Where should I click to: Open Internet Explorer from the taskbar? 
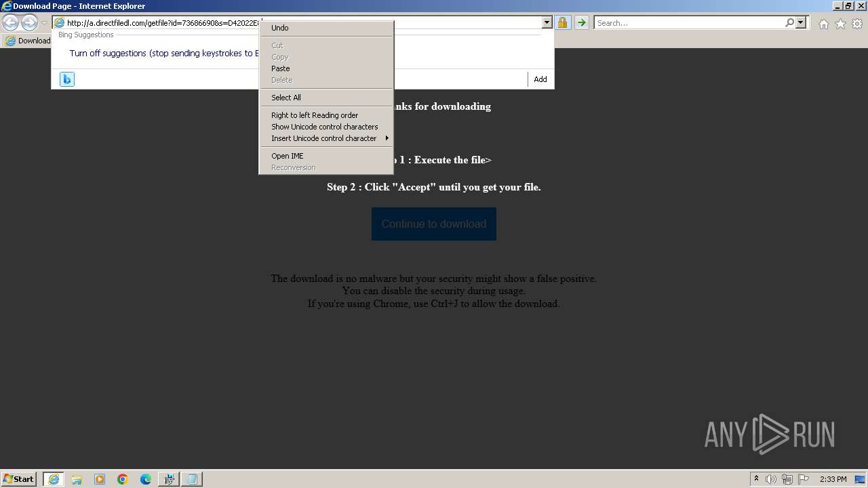(x=54, y=479)
